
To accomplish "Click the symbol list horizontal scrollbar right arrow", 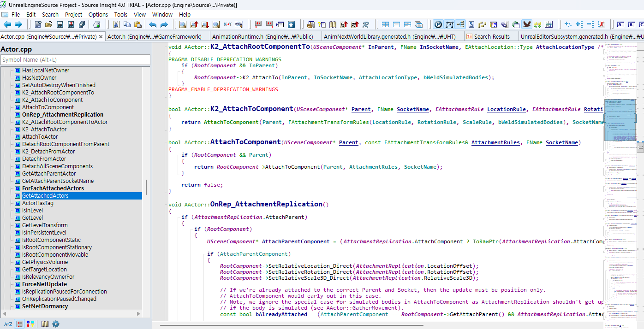I will tap(139, 313).
